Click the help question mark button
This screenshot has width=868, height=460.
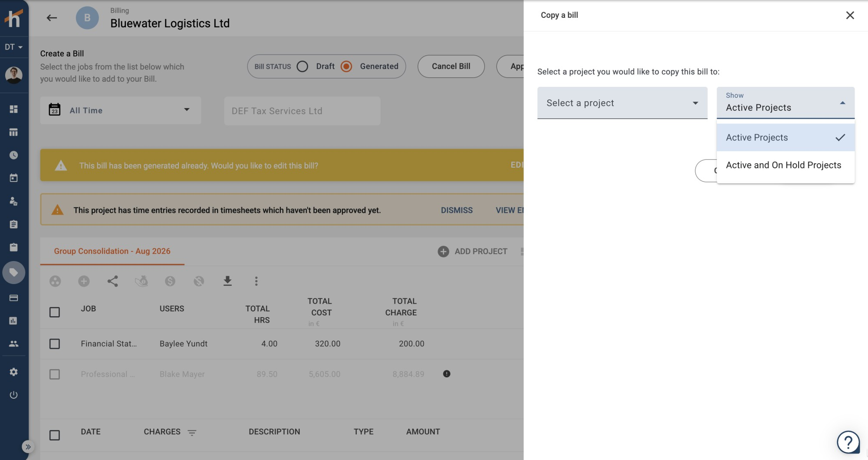848,442
